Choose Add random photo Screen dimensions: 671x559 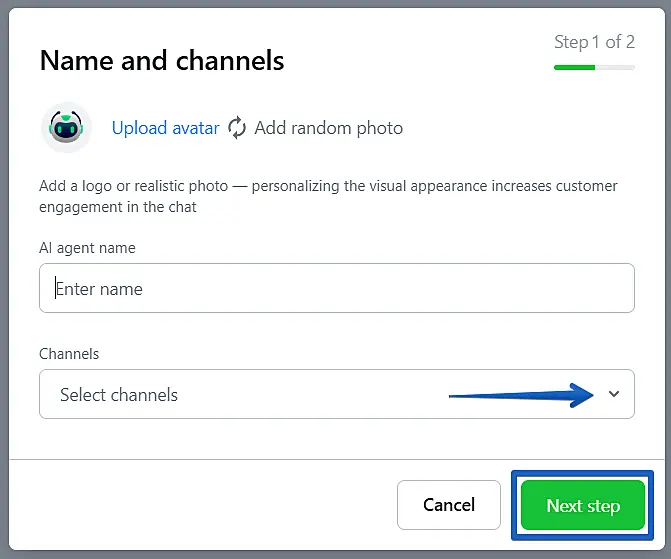[x=328, y=128]
